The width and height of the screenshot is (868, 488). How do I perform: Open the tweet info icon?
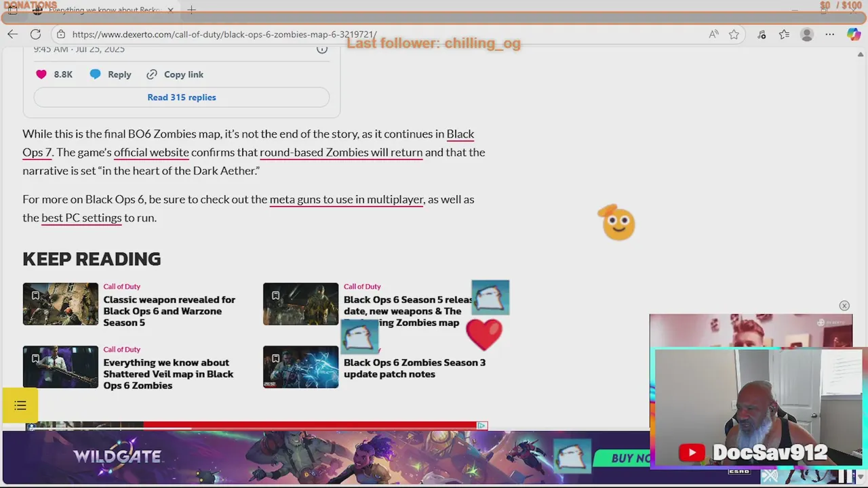[322, 49]
